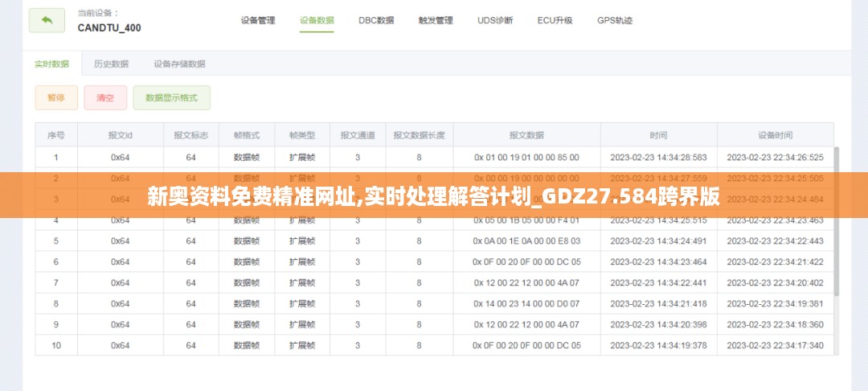This screenshot has height=391, width=868.
Task: Open the 数据显示格式 button
Action: point(171,98)
